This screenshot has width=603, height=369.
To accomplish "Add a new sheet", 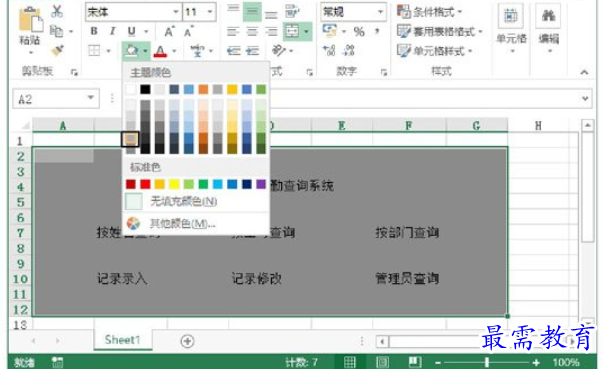I will click(x=187, y=341).
